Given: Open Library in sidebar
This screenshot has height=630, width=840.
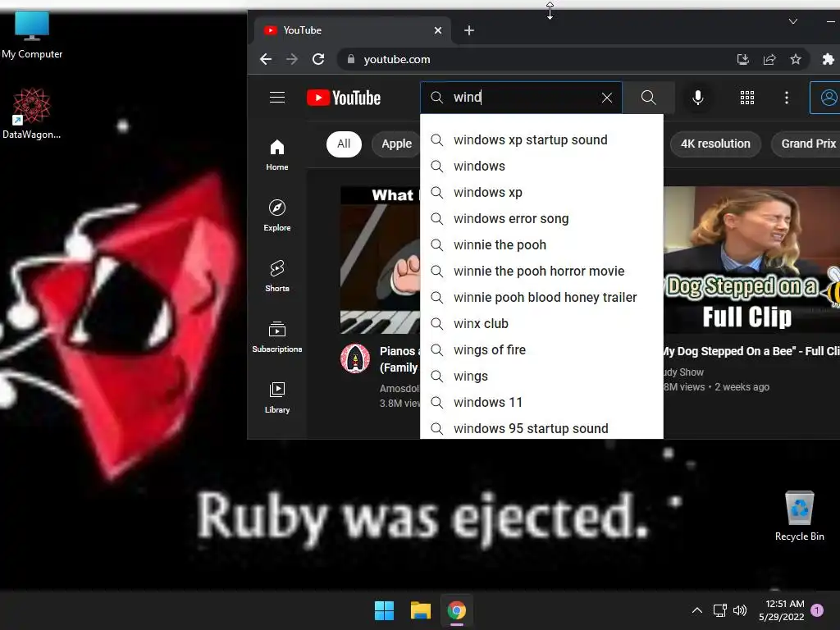Looking at the screenshot, I should pos(277,398).
